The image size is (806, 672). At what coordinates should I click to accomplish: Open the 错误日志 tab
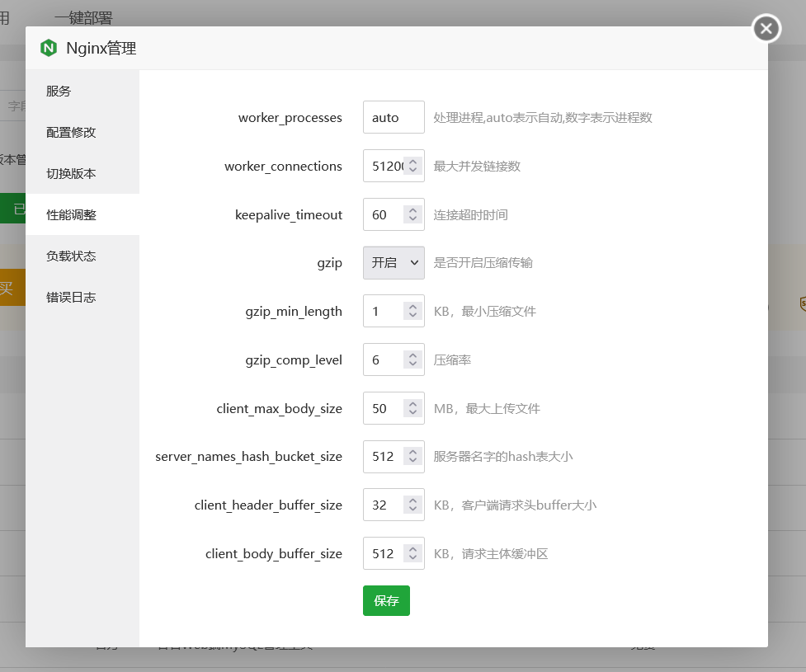click(x=82, y=297)
